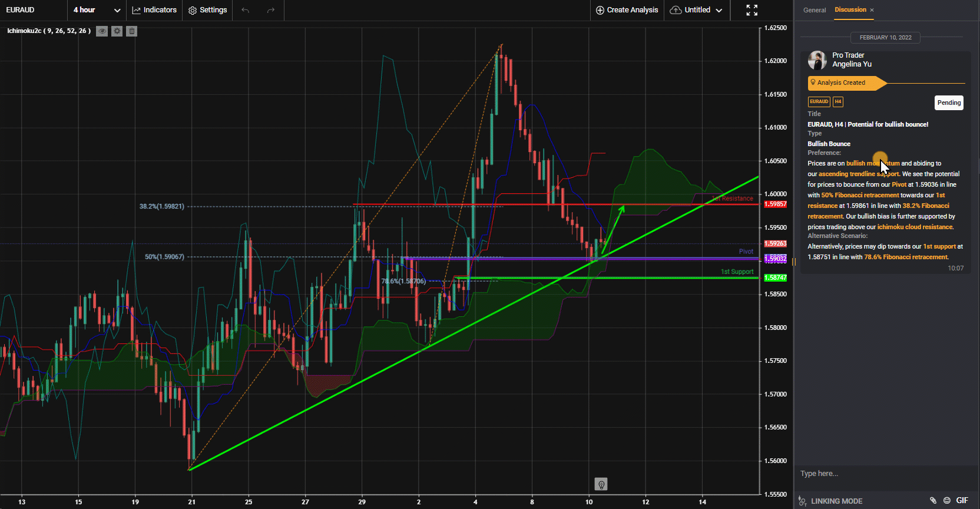Click Create Analysis button
This screenshot has height=509, width=980.
point(627,10)
